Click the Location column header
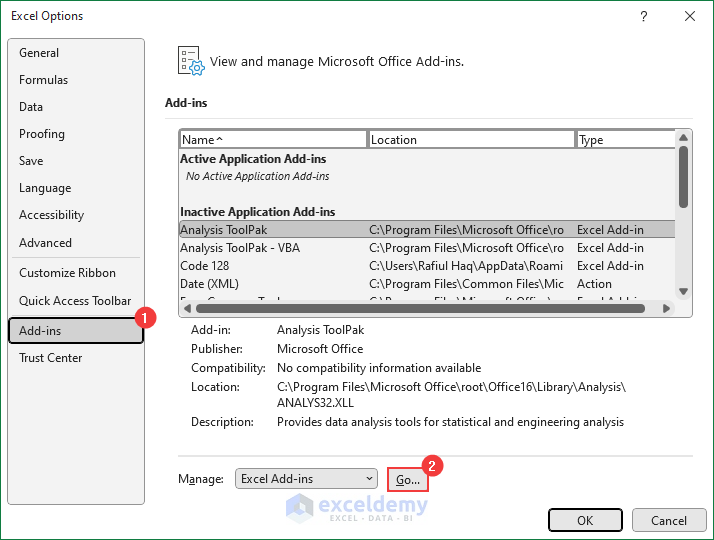This screenshot has height=540, width=714. [471, 140]
